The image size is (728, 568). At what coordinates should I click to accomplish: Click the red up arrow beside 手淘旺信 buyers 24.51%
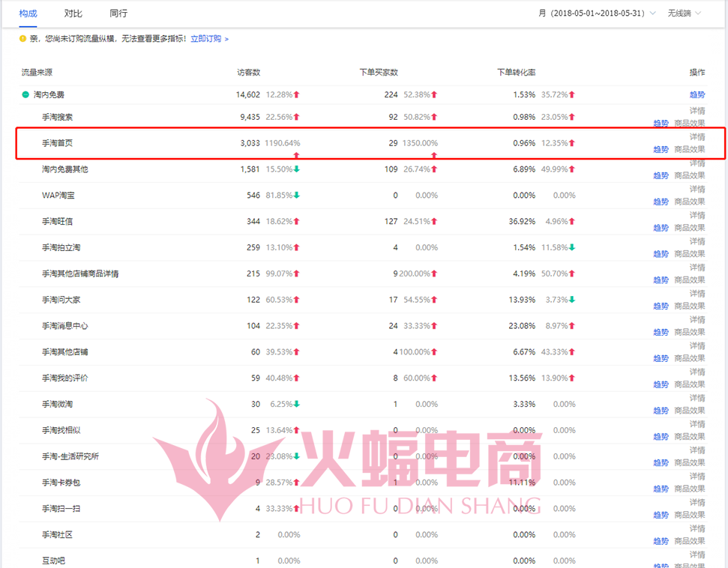433,222
